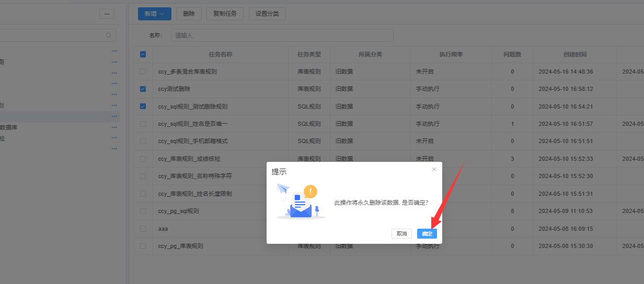This screenshot has width=644, height=284.
Task: Click SQL规则 type in ccy_sql规则_姓名是否唯一 row
Action: (x=309, y=124)
